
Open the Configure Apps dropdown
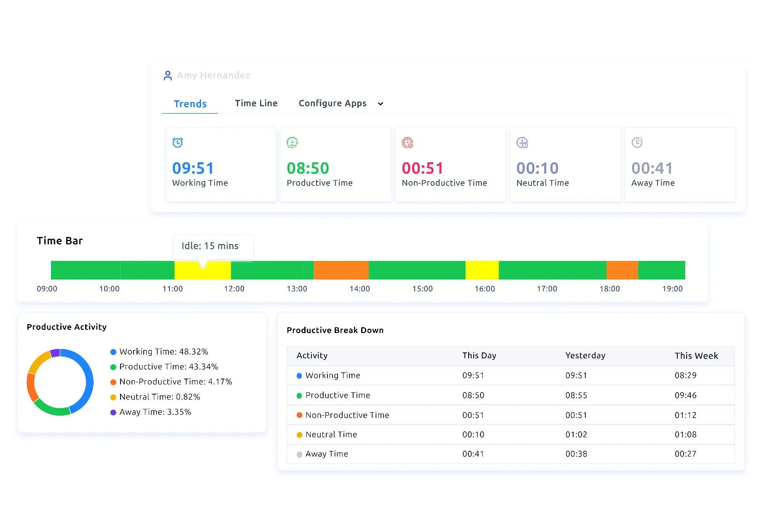point(341,103)
